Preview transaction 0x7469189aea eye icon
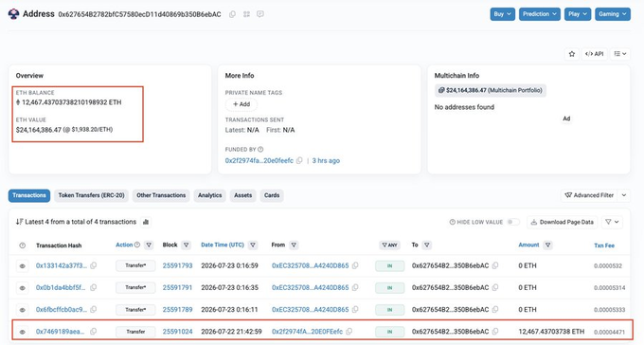Screen dimensions: 644x345 click(x=23, y=332)
